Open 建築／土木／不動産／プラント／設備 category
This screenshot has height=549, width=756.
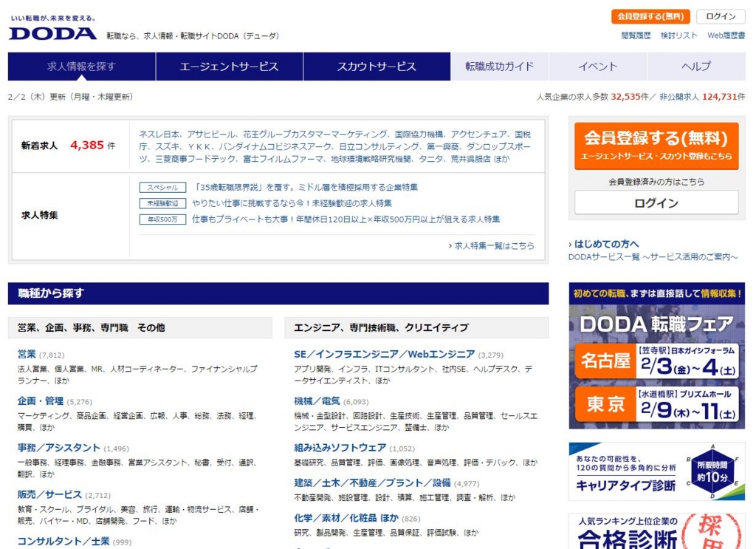tap(372, 483)
